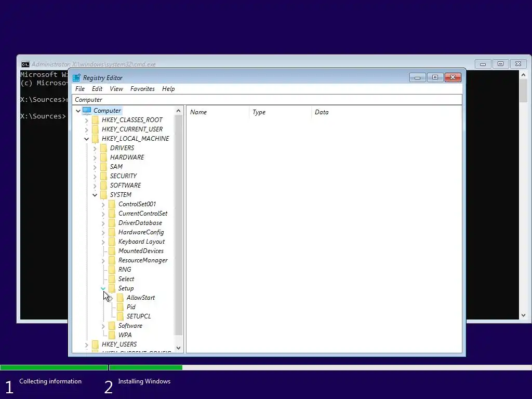Select the Keyboard Layout key label
The image size is (532, 399).
[x=141, y=242]
